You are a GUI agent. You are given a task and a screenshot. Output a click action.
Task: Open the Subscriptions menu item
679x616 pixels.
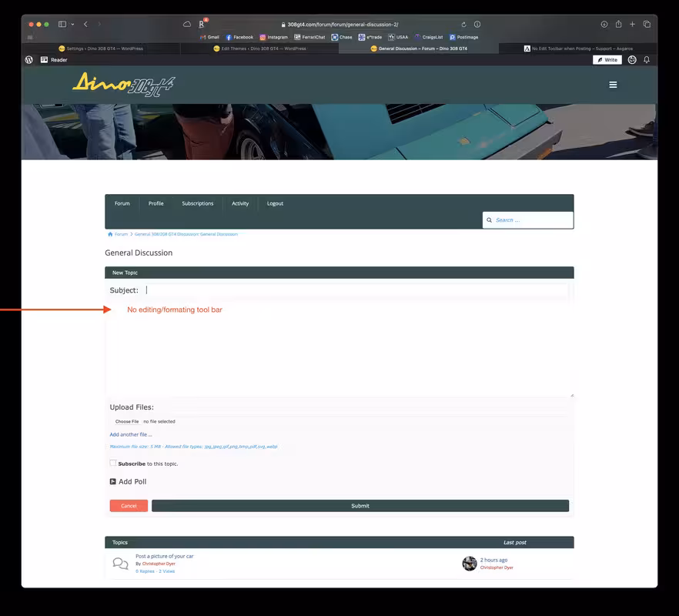point(197,203)
